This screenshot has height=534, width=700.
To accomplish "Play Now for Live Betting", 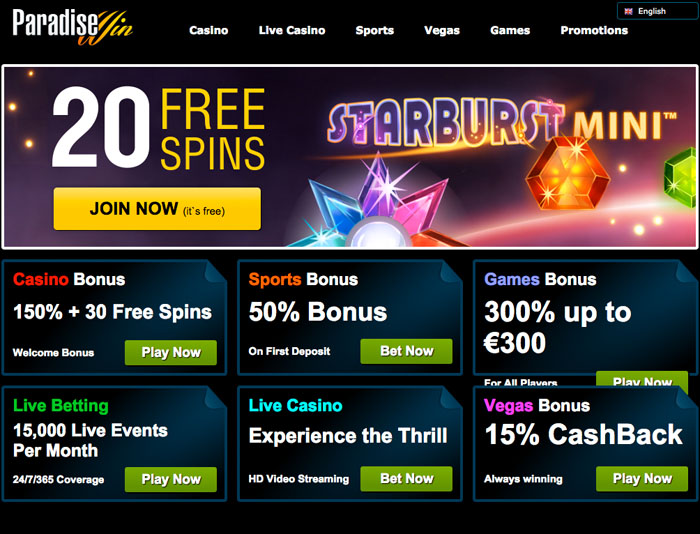I will [171, 480].
